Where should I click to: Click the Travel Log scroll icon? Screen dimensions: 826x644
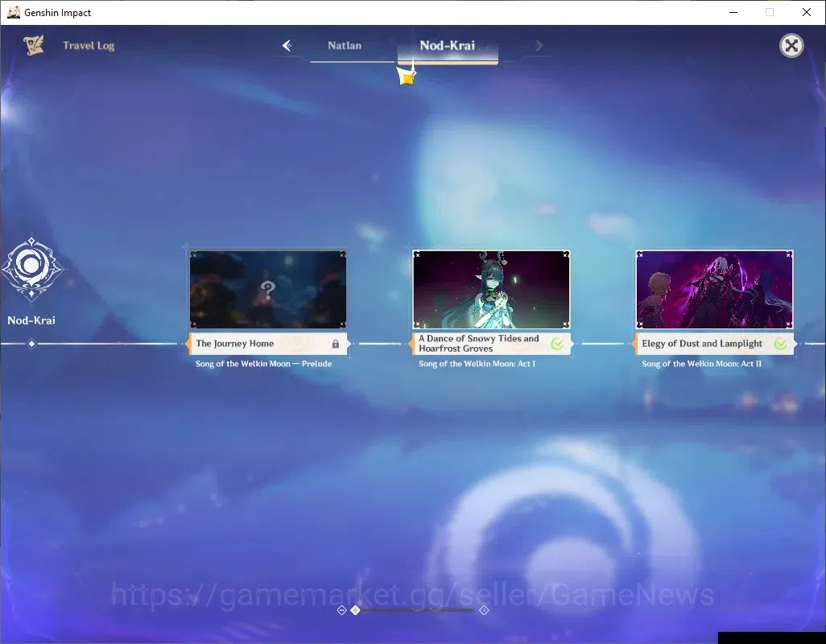[x=33, y=45]
